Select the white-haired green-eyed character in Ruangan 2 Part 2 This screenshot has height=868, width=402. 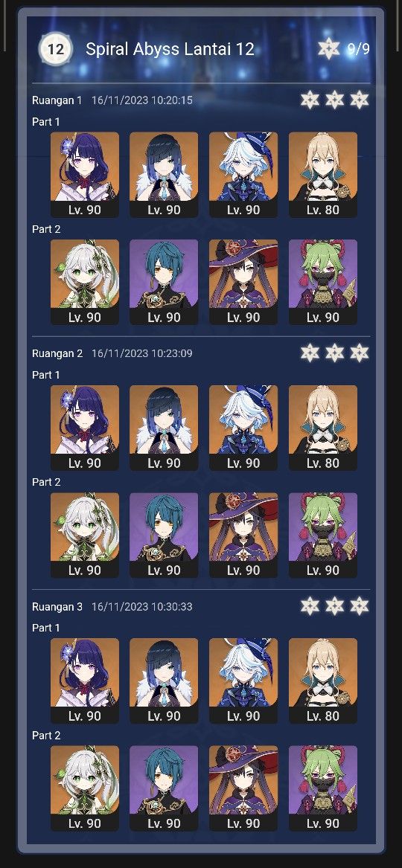pyautogui.click(x=84, y=535)
